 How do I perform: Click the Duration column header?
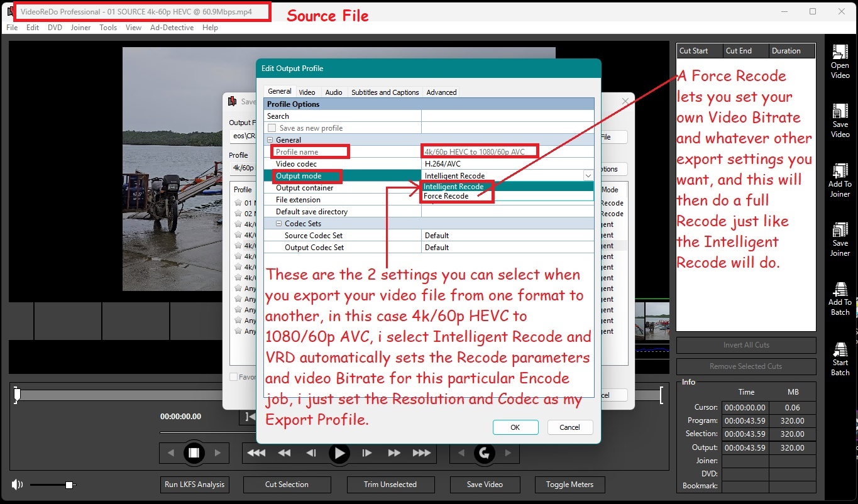[x=792, y=51]
